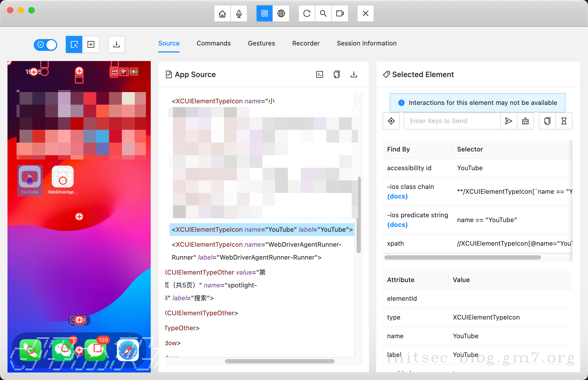The image size is (588, 380).
Task: Click the Send Keys paper plane icon
Action: [509, 121]
